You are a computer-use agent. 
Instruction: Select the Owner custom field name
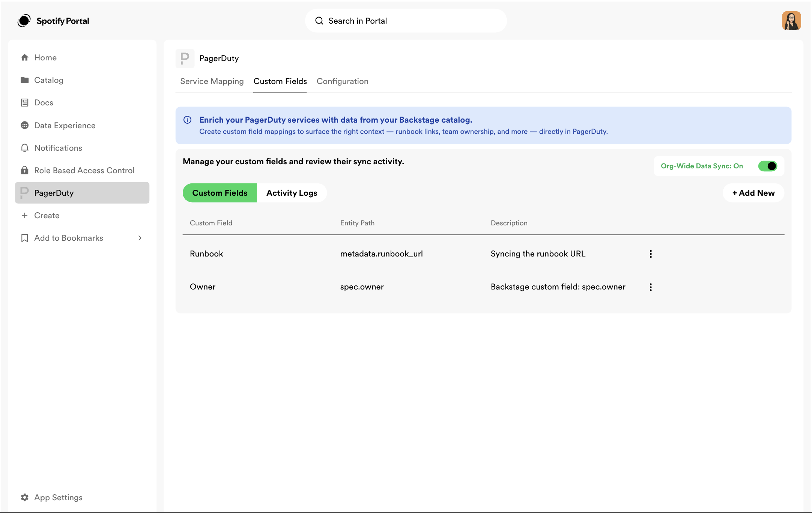pyautogui.click(x=203, y=287)
